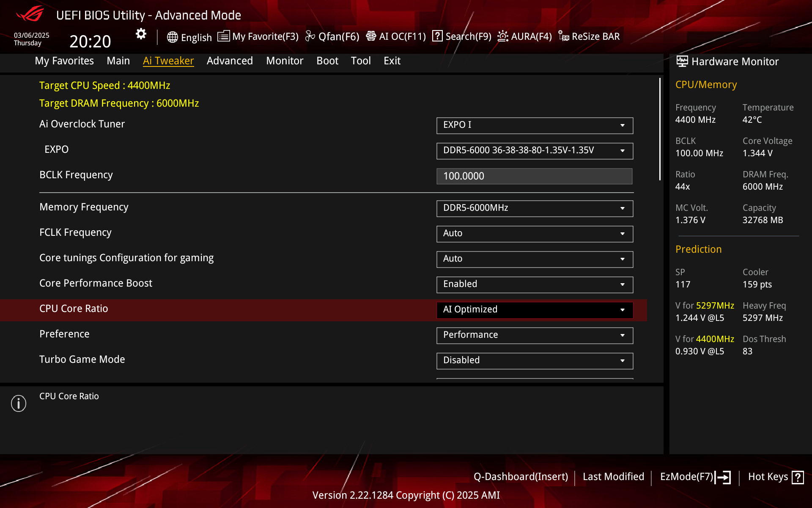Click the ReSize BAR icon
812x508 pixels.
pos(563,36)
